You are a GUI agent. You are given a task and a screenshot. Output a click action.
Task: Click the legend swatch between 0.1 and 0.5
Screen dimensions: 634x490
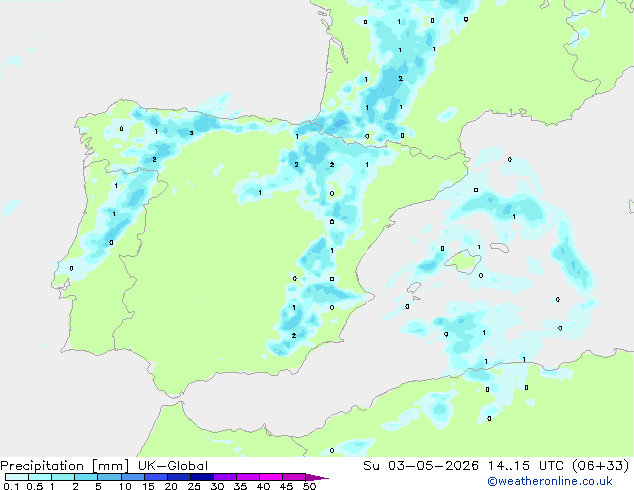pyautogui.click(x=17, y=477)
